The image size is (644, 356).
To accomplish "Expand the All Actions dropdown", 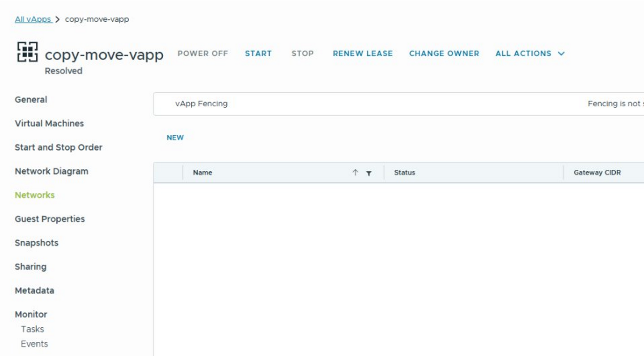I will (x=530, y=54).
